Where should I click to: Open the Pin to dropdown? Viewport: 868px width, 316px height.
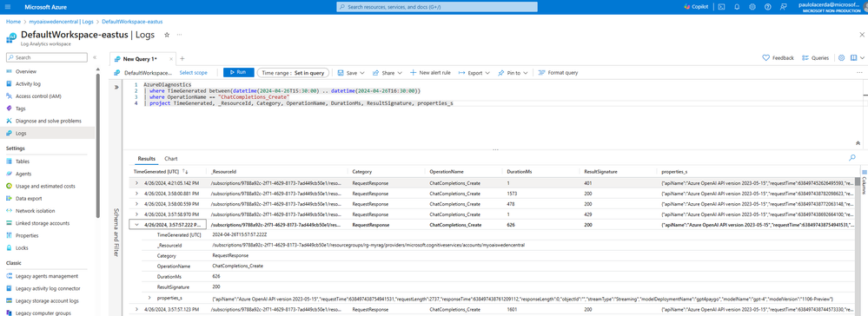tap(513, 73)
